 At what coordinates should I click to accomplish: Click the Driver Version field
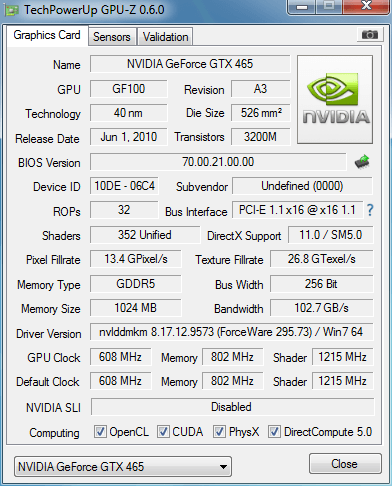(231, 332)
